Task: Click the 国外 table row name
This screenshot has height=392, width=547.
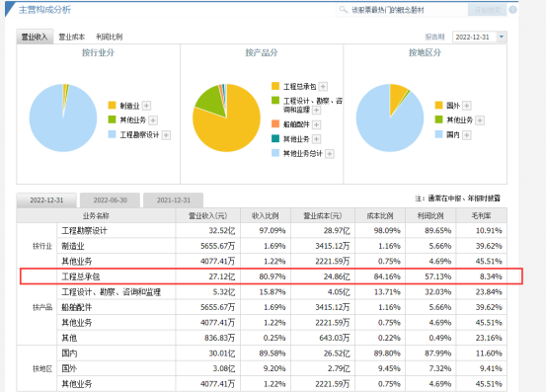Action: coord(69,368)
